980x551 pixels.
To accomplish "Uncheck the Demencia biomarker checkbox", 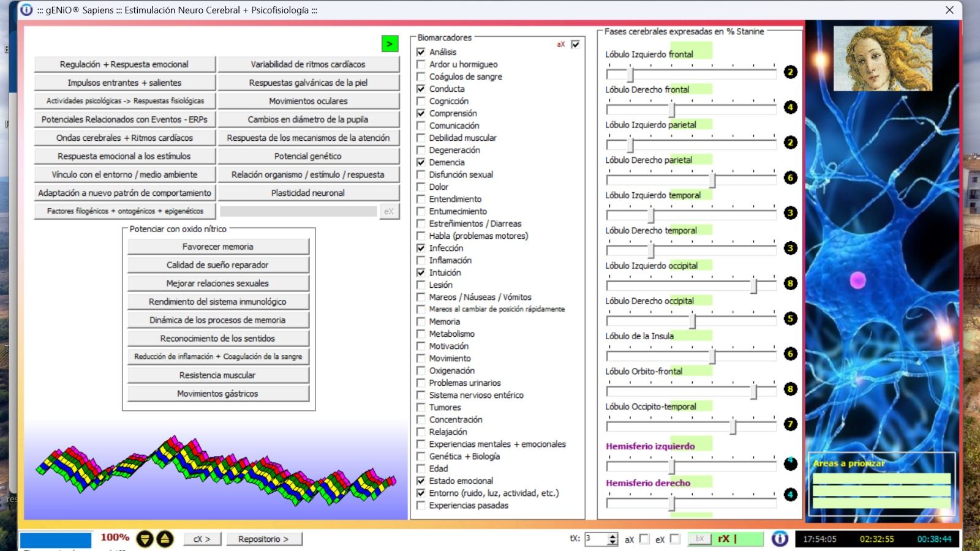I will tap(421, 162).
